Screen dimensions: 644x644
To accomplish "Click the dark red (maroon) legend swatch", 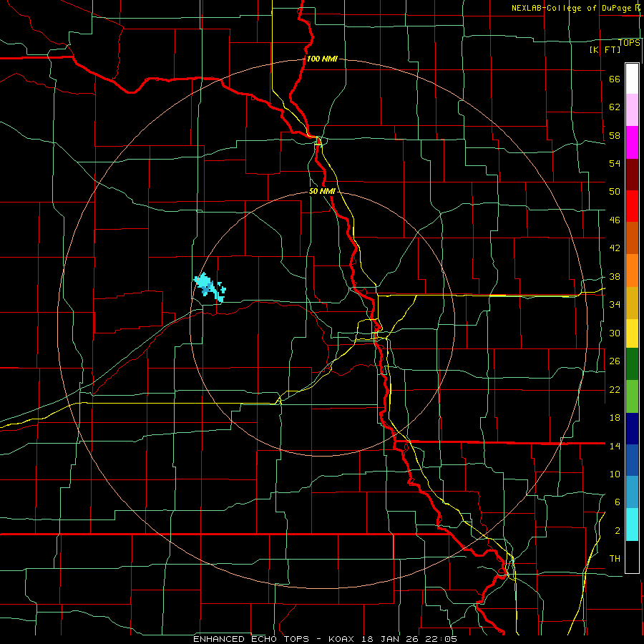I will click(632, 175).
